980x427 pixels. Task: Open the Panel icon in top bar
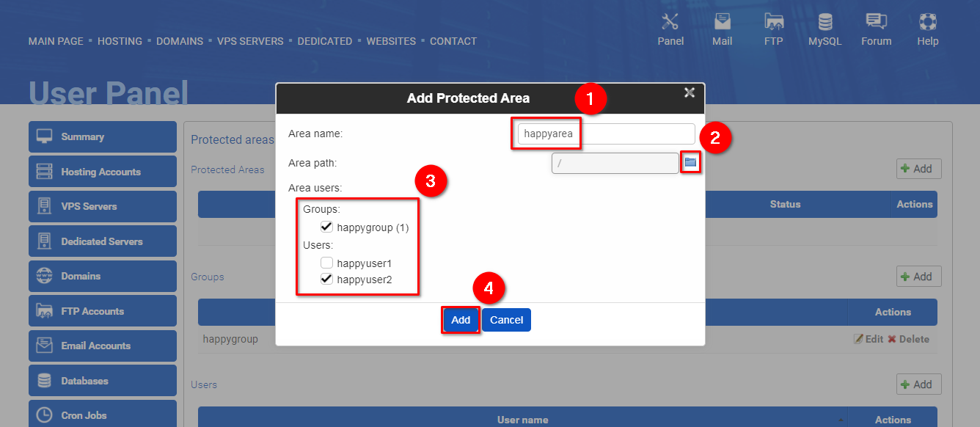coord(670,21)
